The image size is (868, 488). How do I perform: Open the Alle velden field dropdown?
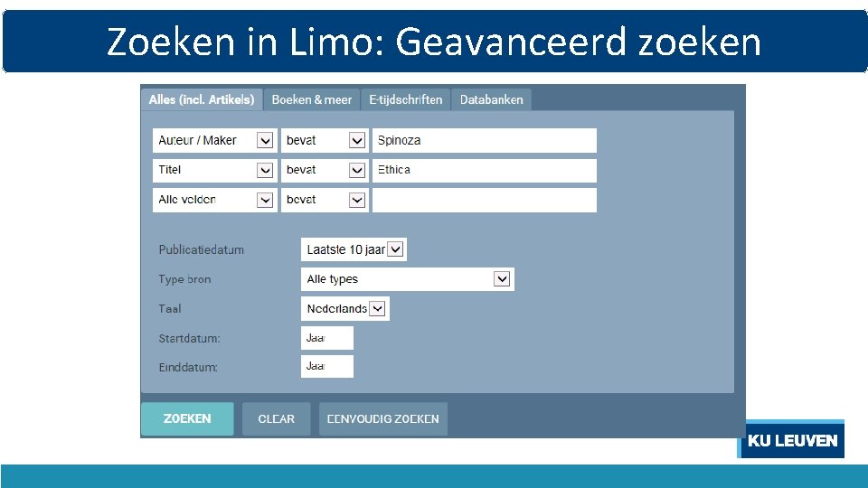[215, 200]
